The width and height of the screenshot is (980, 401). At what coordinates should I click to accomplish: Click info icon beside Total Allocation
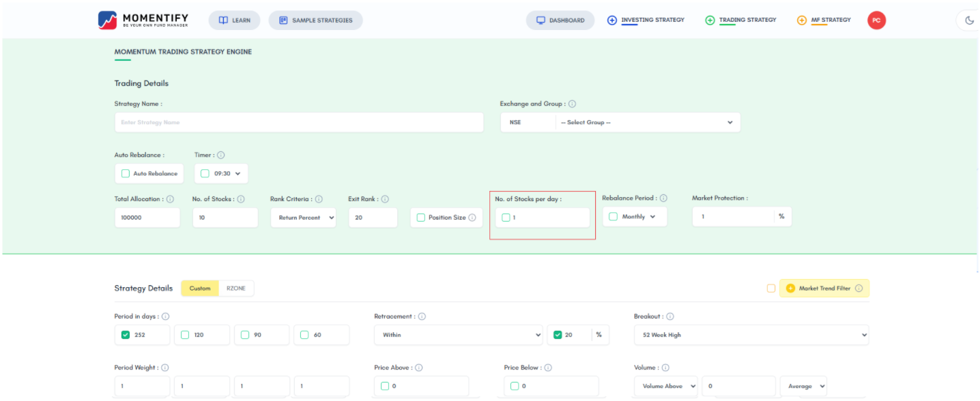170,199
